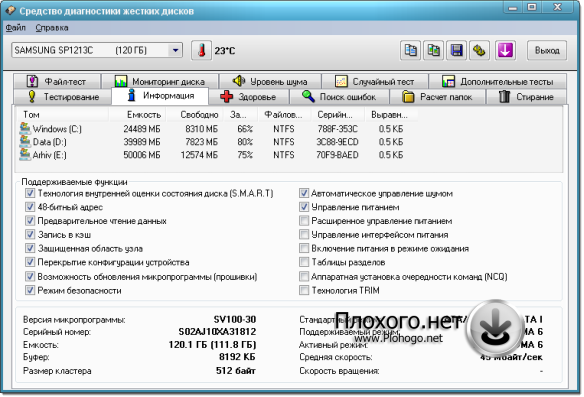Go to the Поиск ошибок tab
This screenshot has height=397, width=584.
339,97
